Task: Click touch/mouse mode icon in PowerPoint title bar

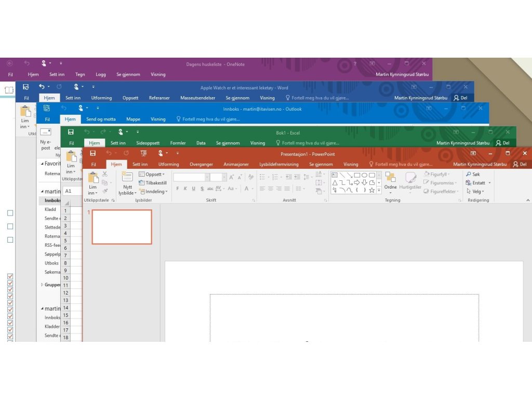Action: click(161, 153)
